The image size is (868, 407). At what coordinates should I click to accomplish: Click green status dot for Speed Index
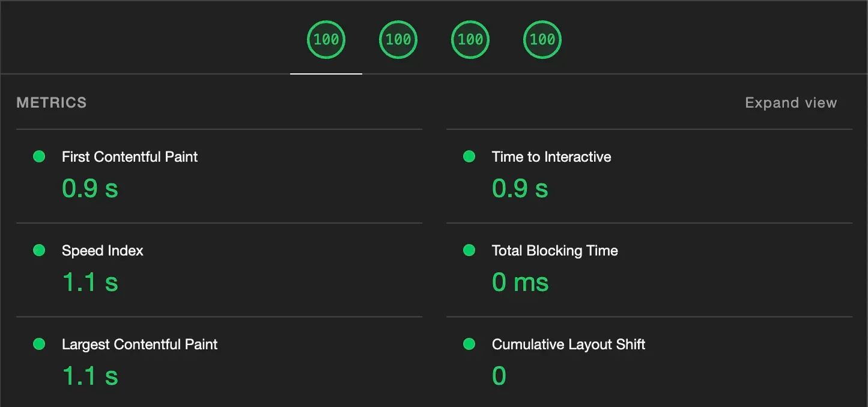coord(39,251)
